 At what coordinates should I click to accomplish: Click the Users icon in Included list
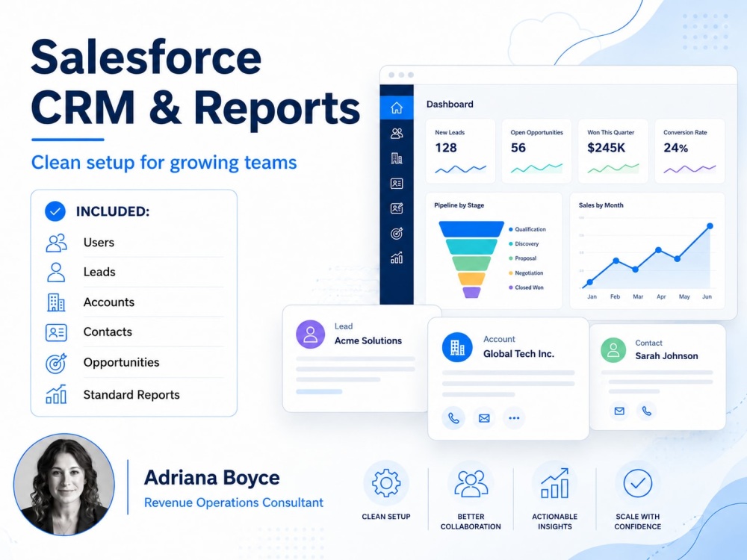(56, 243)
